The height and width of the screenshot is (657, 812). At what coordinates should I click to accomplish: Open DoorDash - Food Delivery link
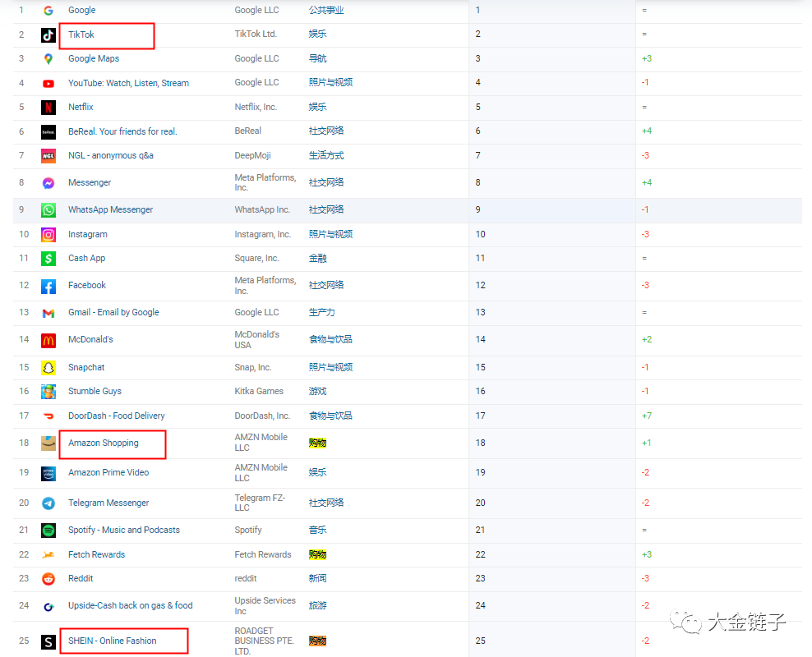click(117, 416)
